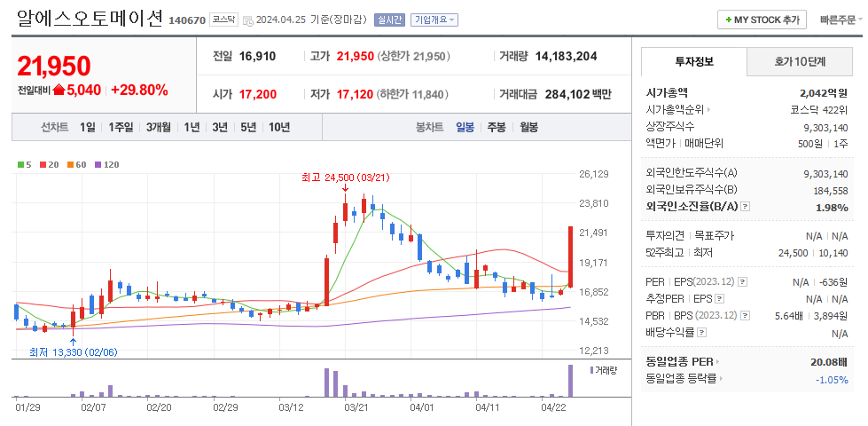Click the 저가 value 17,120

point(355,95)
